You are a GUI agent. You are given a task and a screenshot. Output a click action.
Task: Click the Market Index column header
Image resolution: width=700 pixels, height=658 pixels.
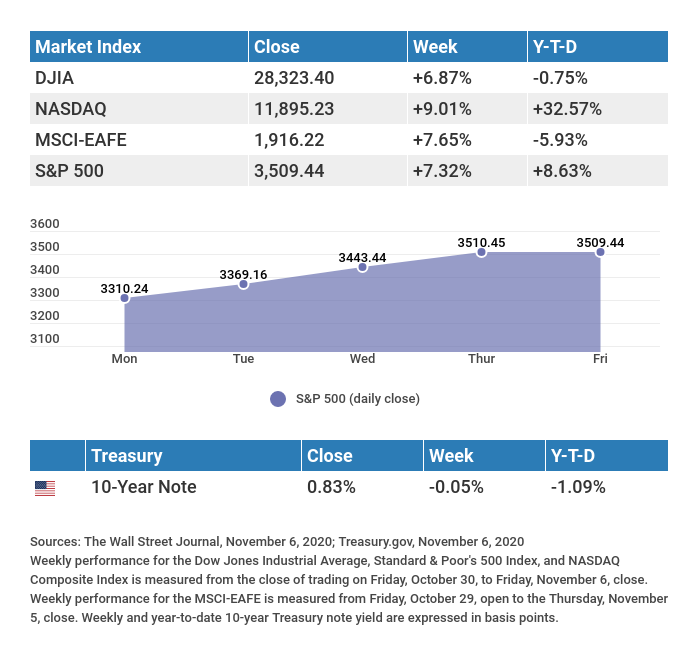[x=88, y=47]
